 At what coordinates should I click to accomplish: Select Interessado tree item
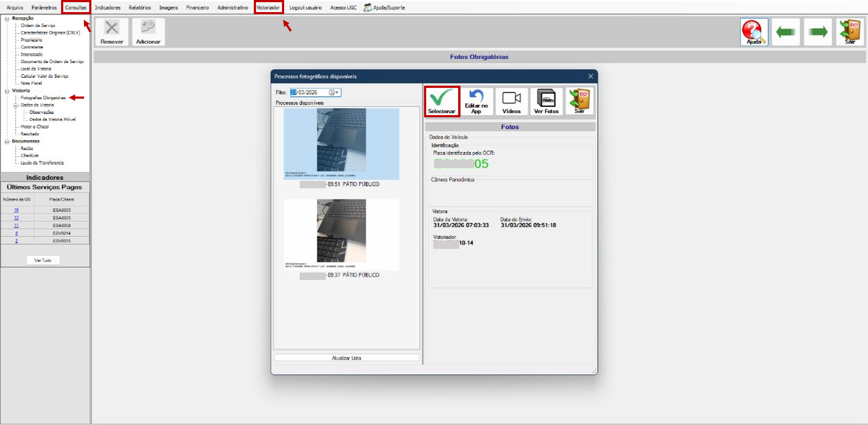[31, 55]
